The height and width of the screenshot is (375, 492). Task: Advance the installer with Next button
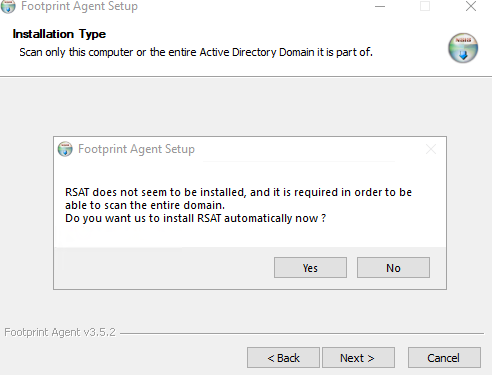[x=358, y=358]
